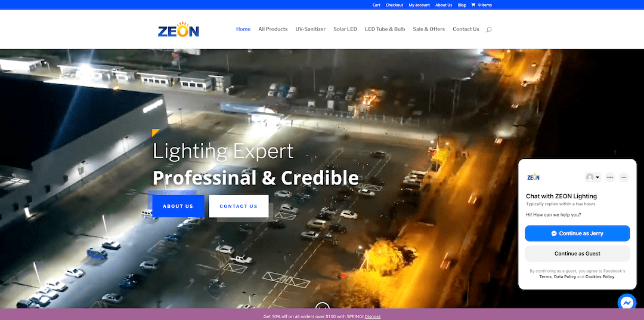Click the 'Lighting Expert' hero headline

(x=223, y=151)
